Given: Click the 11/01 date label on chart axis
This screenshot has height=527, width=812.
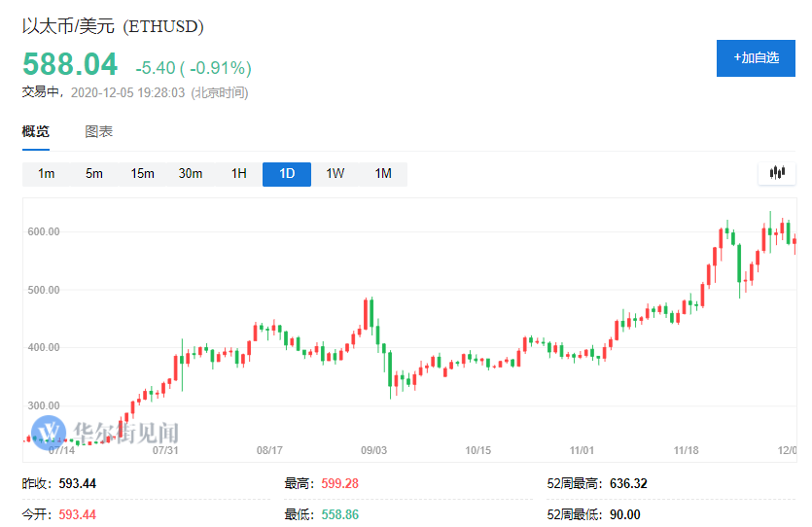Looking at the screenshot, I should point(582,450).
